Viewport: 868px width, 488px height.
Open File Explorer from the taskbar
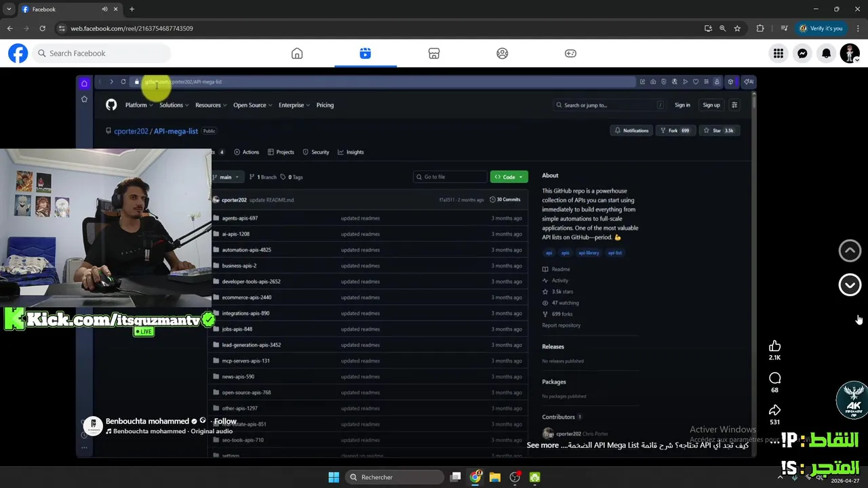[495, 477]
